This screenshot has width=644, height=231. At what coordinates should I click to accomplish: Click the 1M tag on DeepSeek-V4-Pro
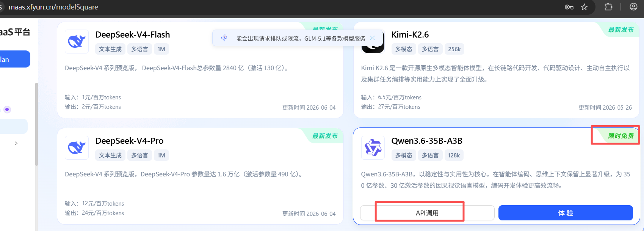[x=161, y=155]
